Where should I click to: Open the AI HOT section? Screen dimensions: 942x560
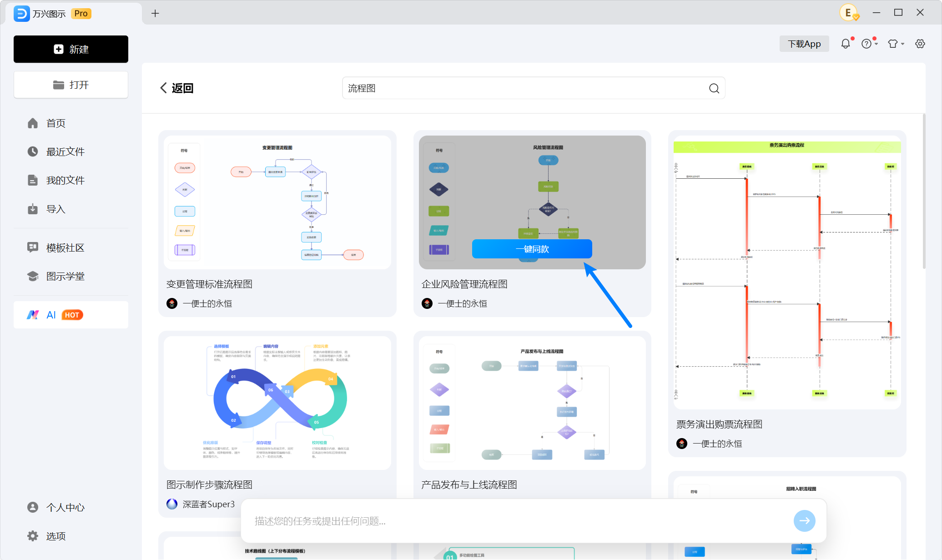point(71,315)
